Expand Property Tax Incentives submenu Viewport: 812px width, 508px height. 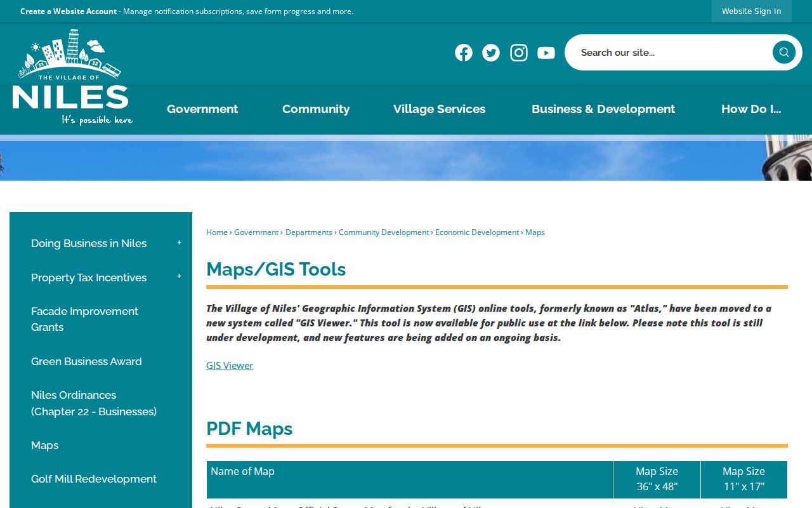coord(180,277)
